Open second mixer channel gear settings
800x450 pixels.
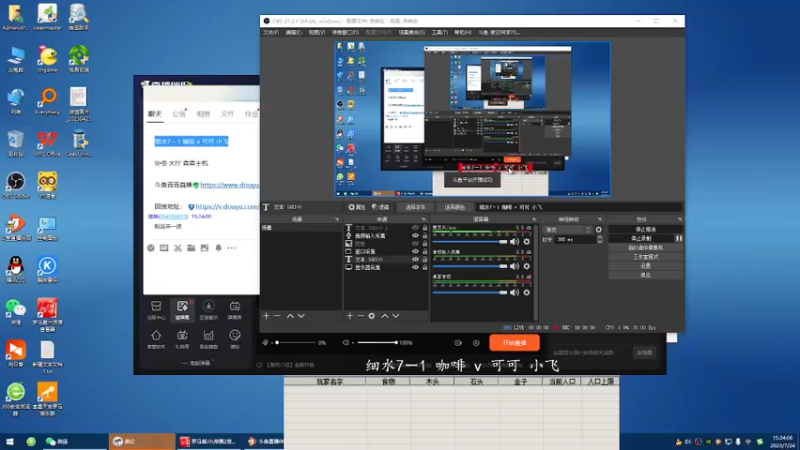[x=527, y=266]
